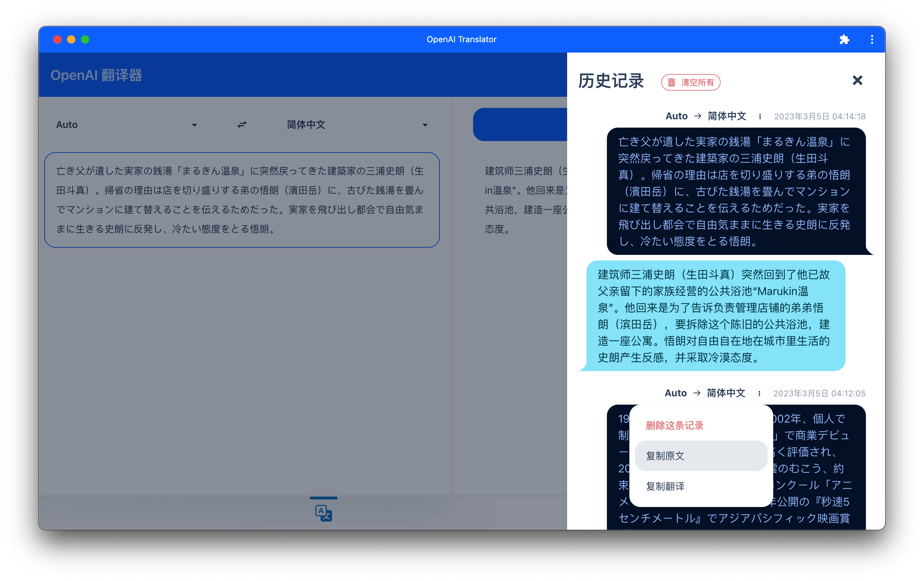Open the Auto source language dropdown

coord(127,124)
